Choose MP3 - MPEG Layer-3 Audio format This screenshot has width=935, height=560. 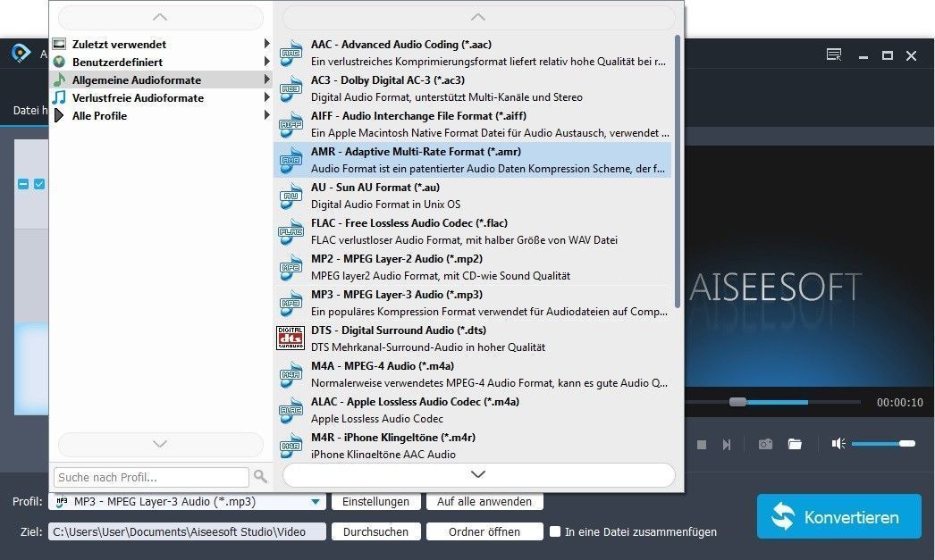pyautogui.click(x=396, y=295)
